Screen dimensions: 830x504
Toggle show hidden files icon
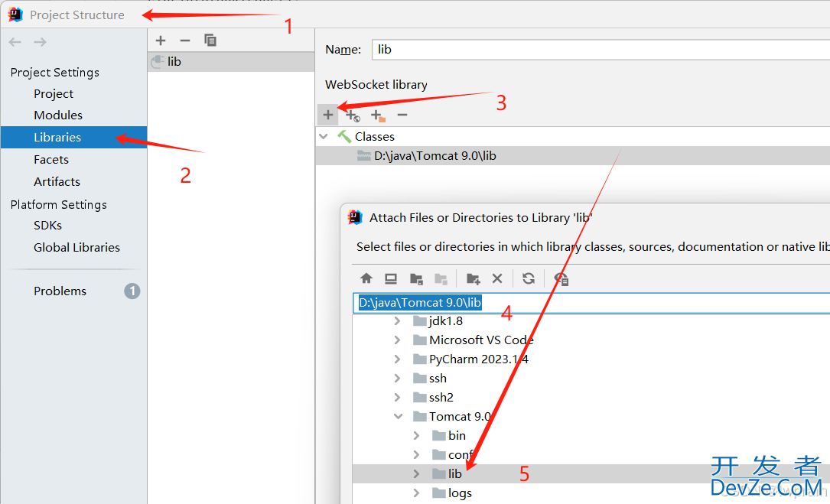coord(561,279)
